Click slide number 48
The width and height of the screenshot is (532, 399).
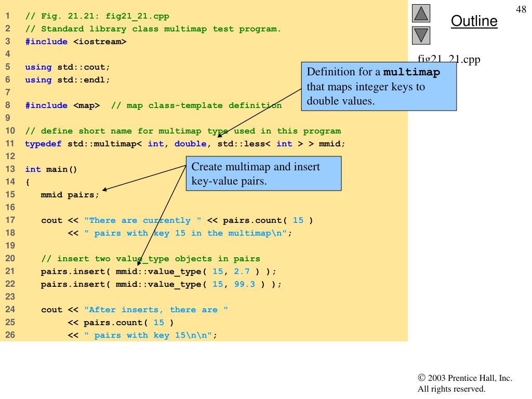pos(521,9)
